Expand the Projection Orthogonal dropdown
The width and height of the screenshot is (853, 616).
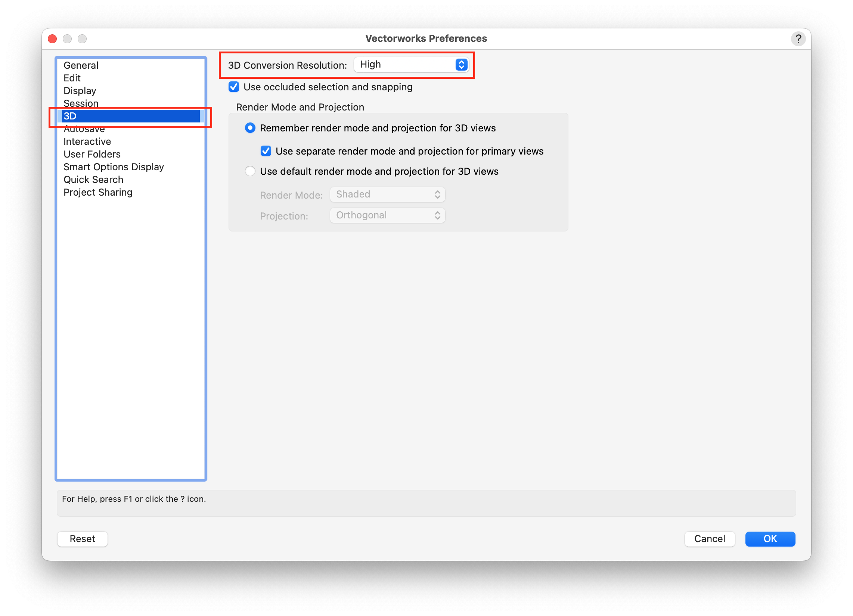[x=387, y=215]
